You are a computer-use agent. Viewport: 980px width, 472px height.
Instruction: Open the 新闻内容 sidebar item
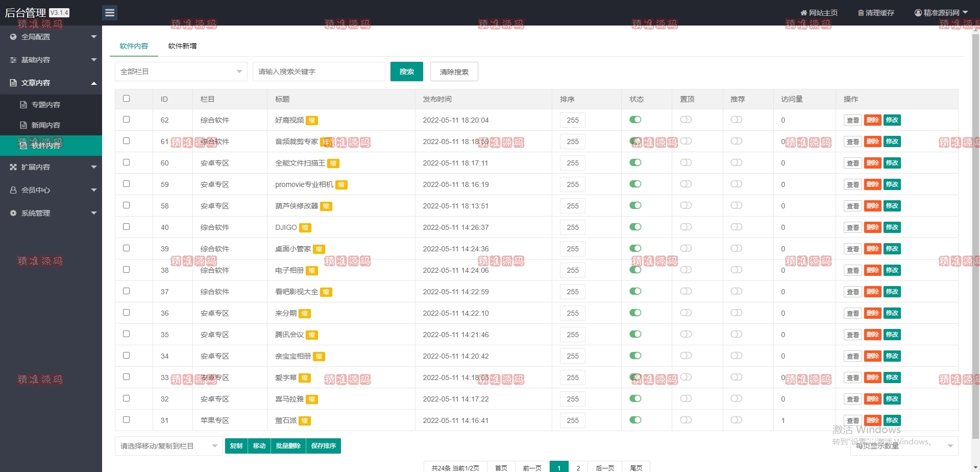(x=51, y=125)
